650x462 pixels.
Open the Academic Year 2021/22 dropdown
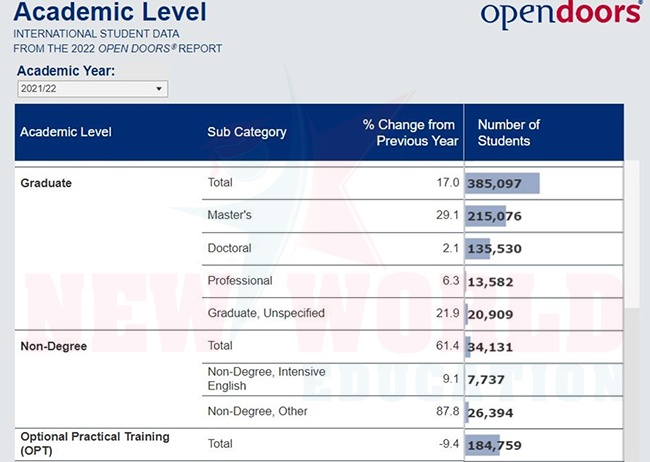tap(92, 90)
